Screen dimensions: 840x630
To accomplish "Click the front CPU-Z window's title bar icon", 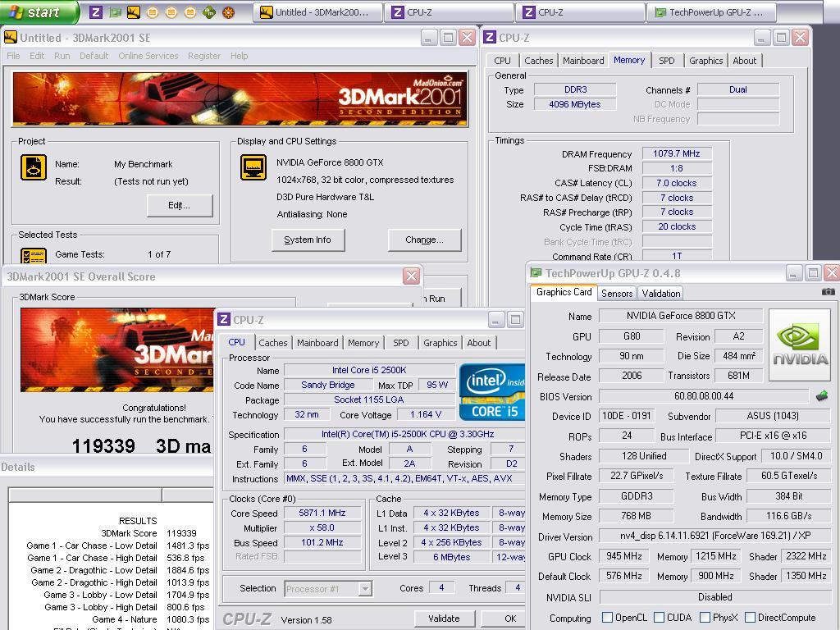I will pyautogui.click(x=224, y=319).
